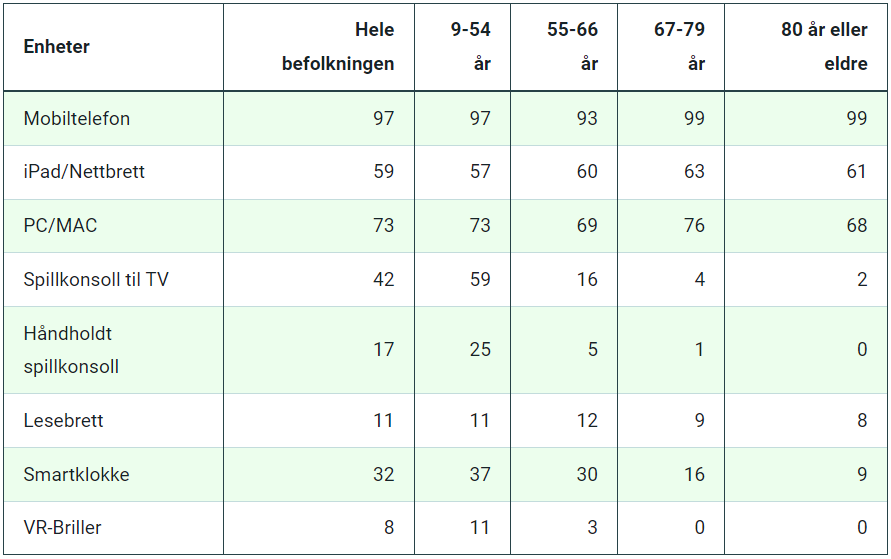Image resolution: width=891 pixels, height=559 pixels.
Task: Click Mobiltelefon value for 55-66 år
Action: [x=587, y=119]
